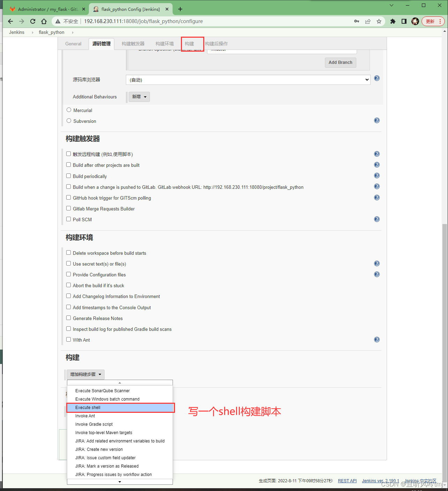The width and height of the screenshot is (448, 491).
Task: Switch to the 构建环境 tab
Action: 165,44
